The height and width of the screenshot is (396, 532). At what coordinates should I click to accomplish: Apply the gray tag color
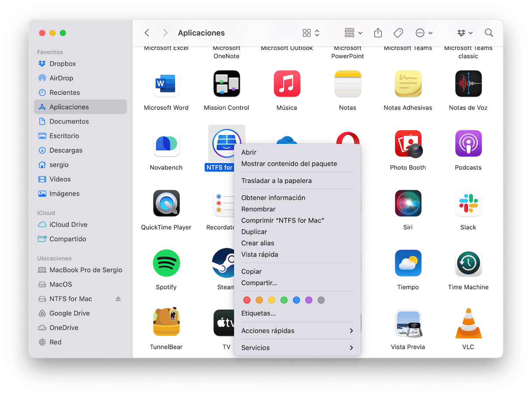pos(321,300)
